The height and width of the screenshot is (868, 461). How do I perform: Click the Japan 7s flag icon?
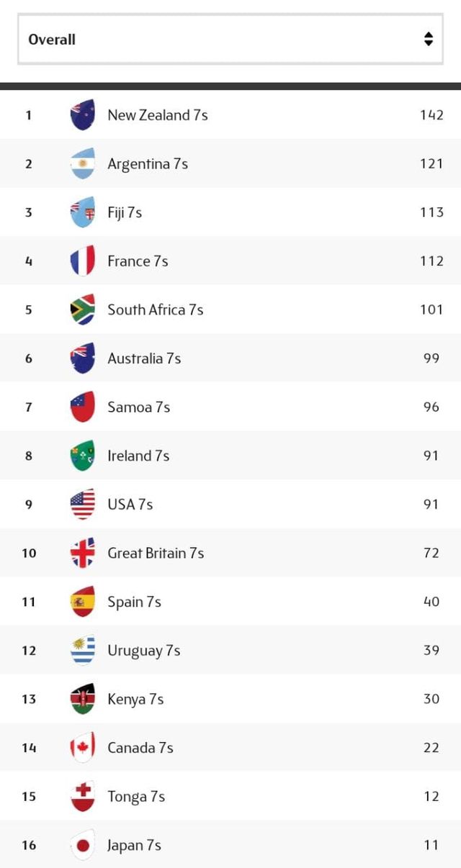[83, 845]
